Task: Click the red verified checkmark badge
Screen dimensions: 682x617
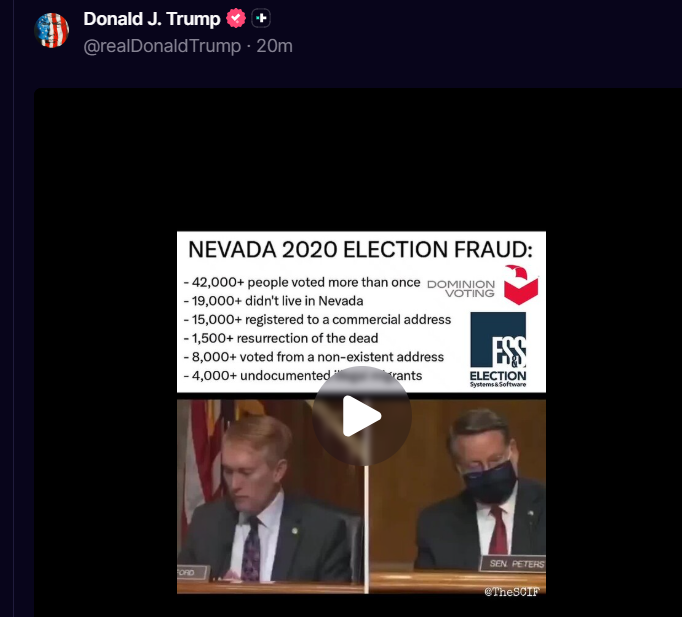Action: (236, 18)
